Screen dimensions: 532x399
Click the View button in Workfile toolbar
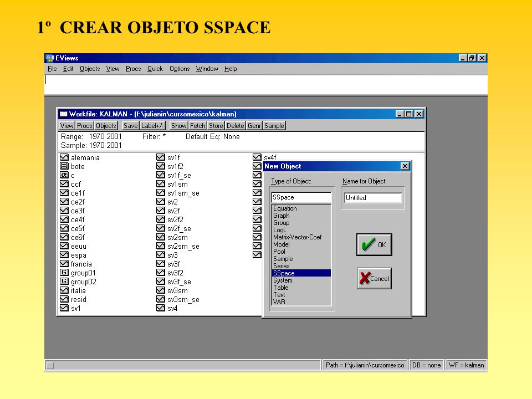(67, 126)
